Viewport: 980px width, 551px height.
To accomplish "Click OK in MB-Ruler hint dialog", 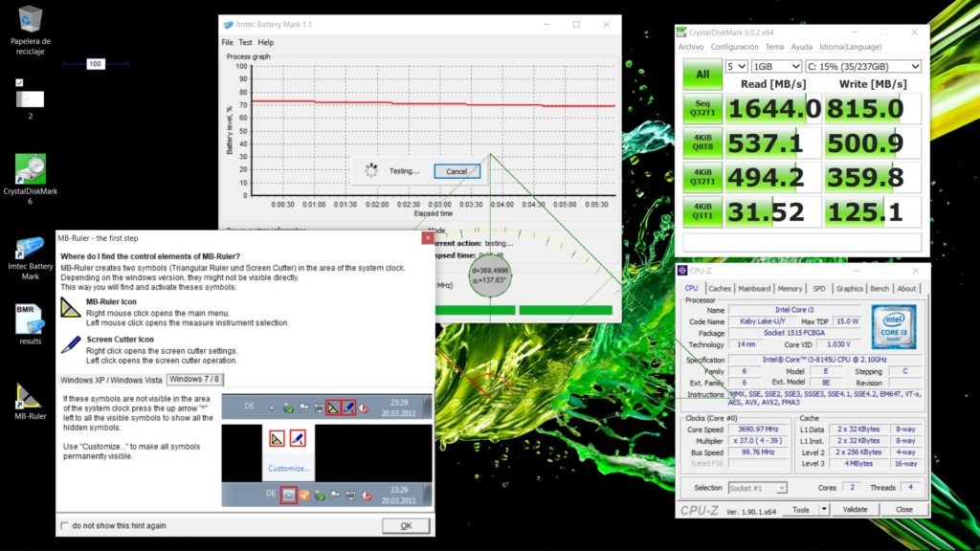I will (406, 525).
